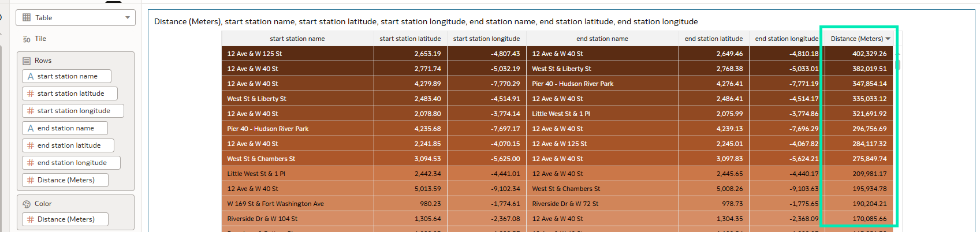Click number icon on Color's Distance (Meters) pill

[31, 219]
